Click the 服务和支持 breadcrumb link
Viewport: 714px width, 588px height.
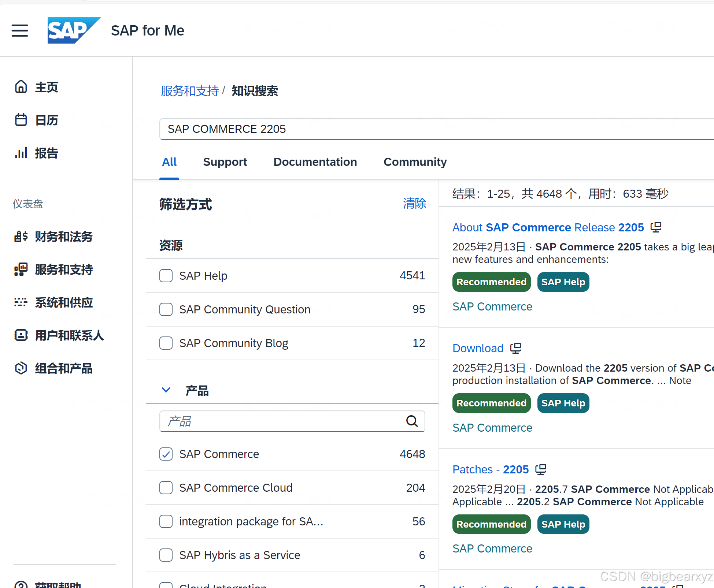(x=190, y=91)
